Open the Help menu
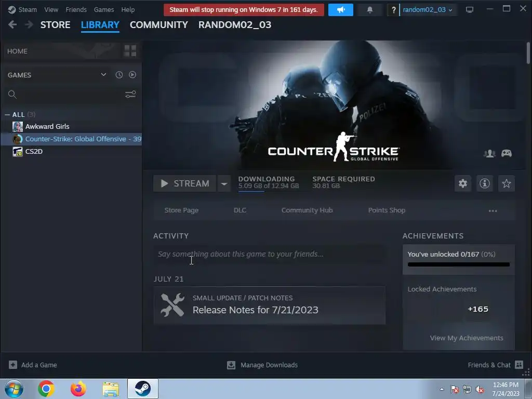Image resolution: width=532 pixels, height=399 pixels. (128, 9)
